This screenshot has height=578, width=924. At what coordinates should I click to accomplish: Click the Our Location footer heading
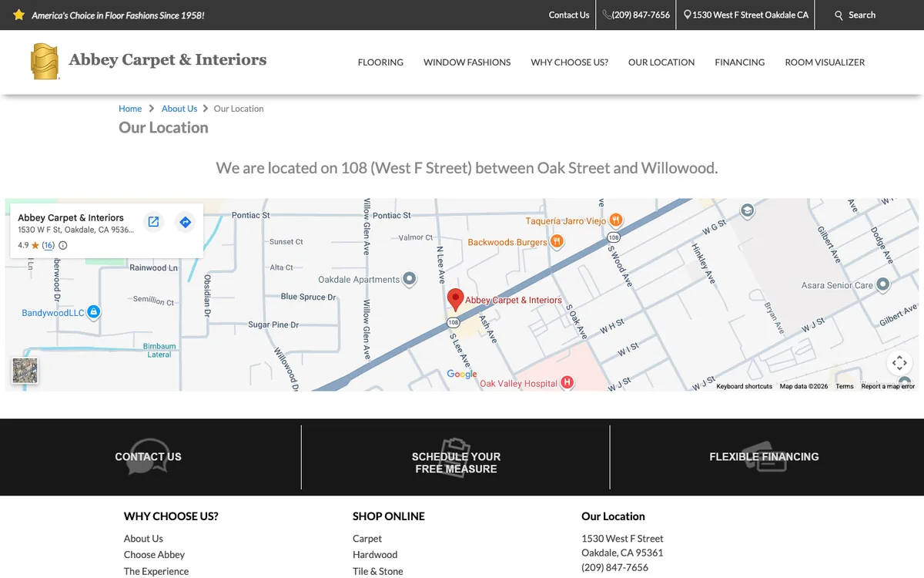tap(613, 516)
